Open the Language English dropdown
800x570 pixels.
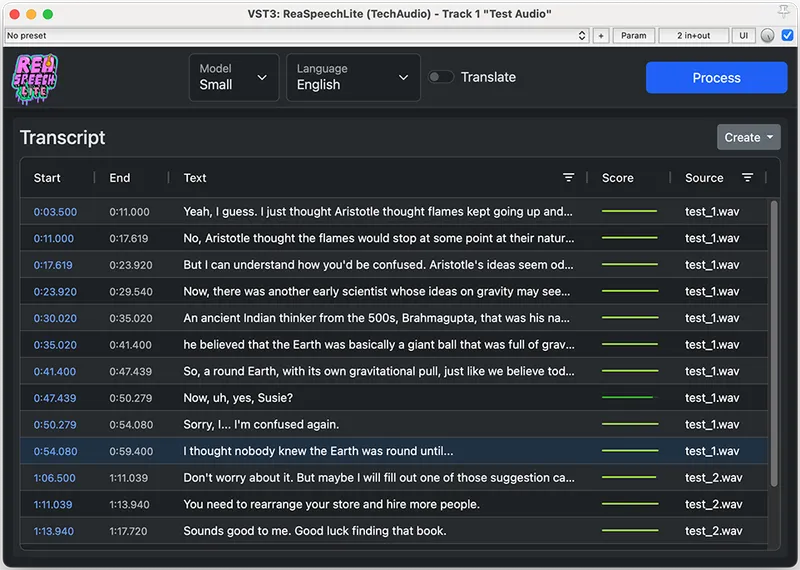pyautogui.click(x=353, y=78)
